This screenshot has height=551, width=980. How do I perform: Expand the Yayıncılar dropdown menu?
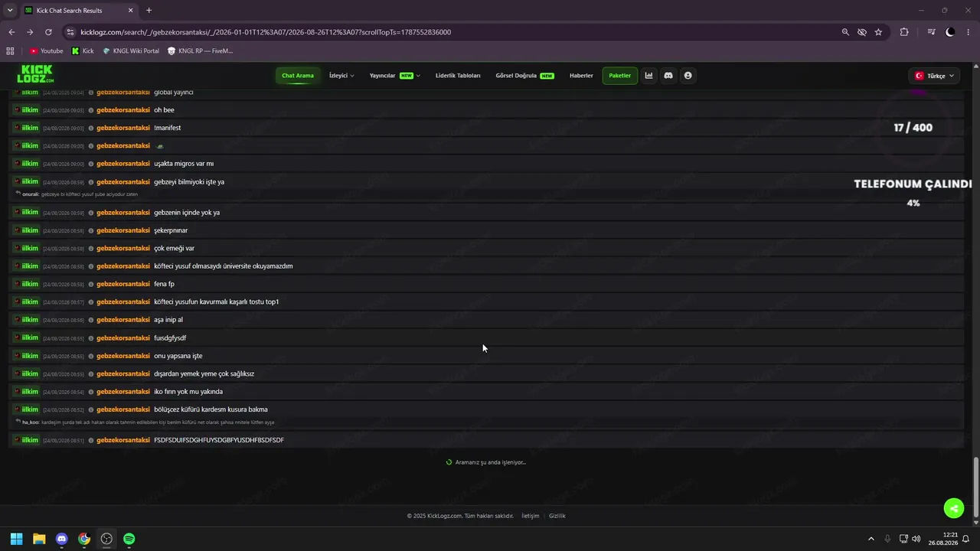395,76
